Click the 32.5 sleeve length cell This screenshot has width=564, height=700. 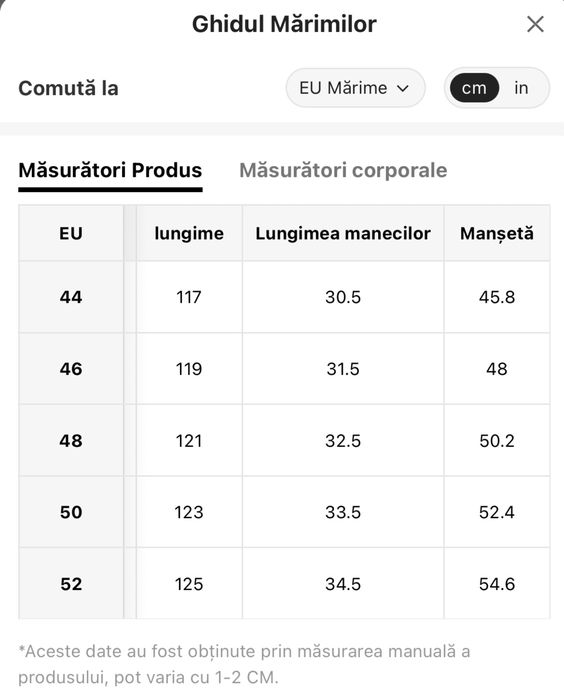pyautogui.click(x=343, y=441)
